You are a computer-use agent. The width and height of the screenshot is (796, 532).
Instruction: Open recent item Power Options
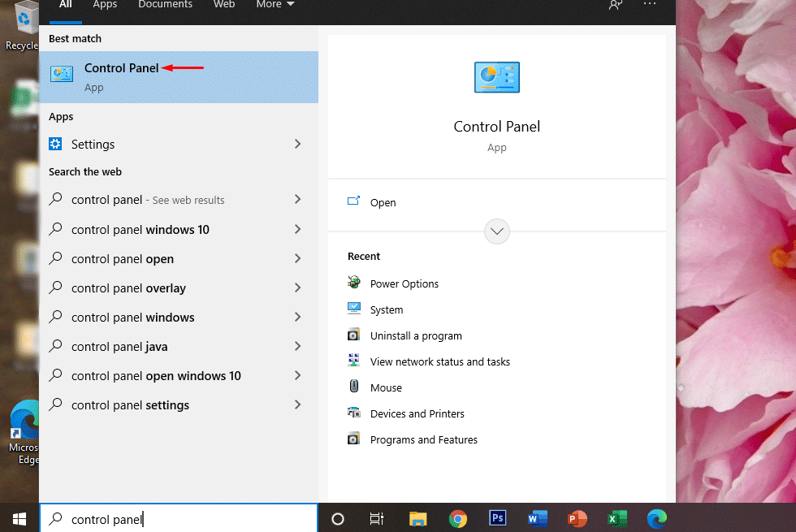(404, 284)
